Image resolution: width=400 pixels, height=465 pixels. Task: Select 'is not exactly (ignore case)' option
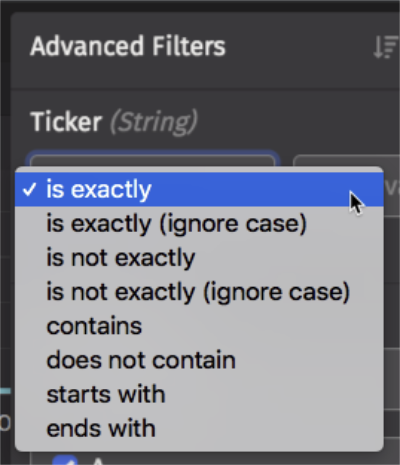coord(199,292)
